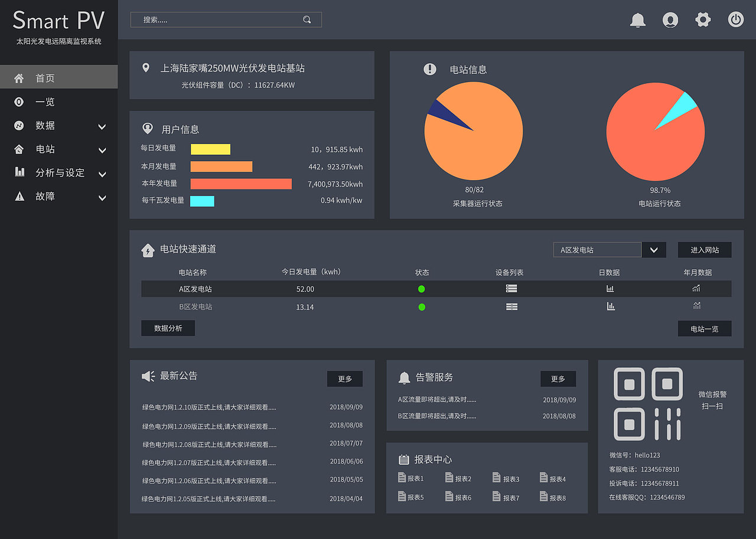Open yearly-monthly data icon for A区发电站
756x539 pixels.
696,288
